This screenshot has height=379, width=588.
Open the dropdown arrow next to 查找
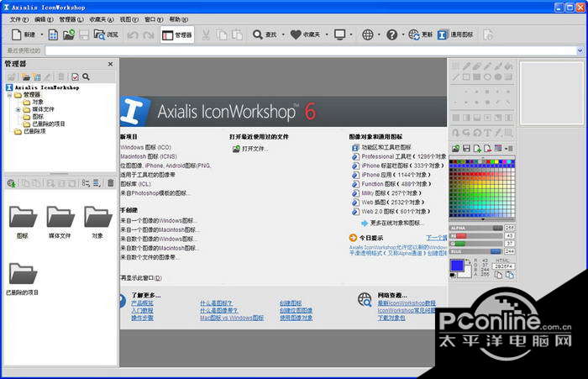283,35
